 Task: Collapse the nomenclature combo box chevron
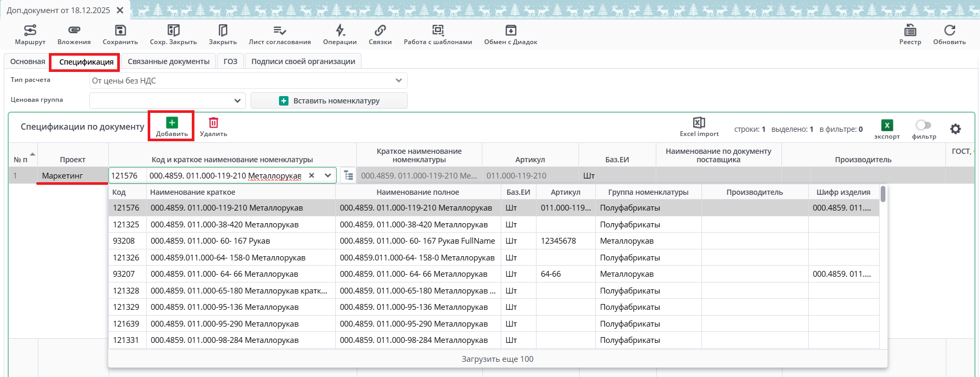328,175
